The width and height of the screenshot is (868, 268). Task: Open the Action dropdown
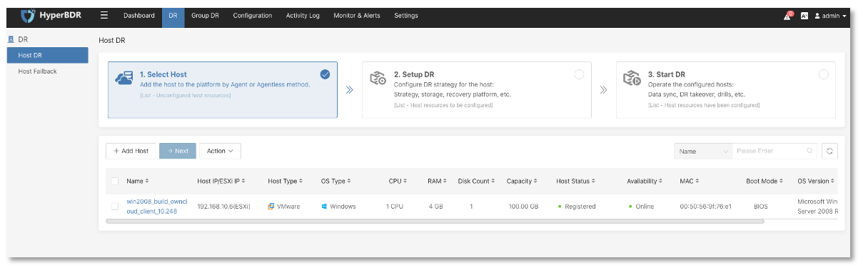[220, 151]
